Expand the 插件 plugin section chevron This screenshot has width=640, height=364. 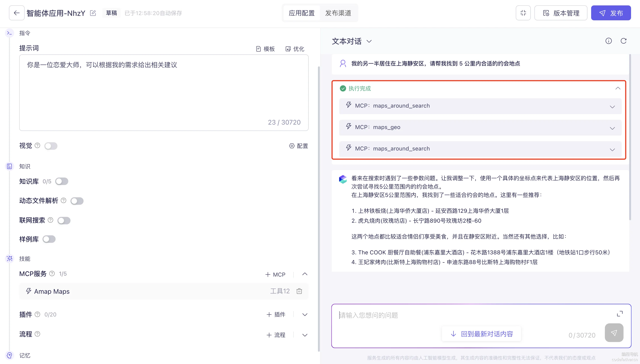coord(305,315)
